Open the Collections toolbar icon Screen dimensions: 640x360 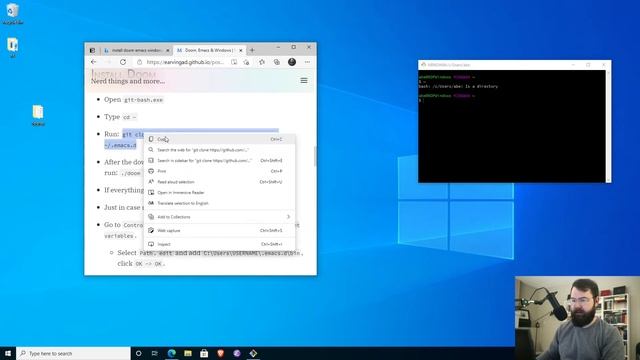click(x=277, y=62)
